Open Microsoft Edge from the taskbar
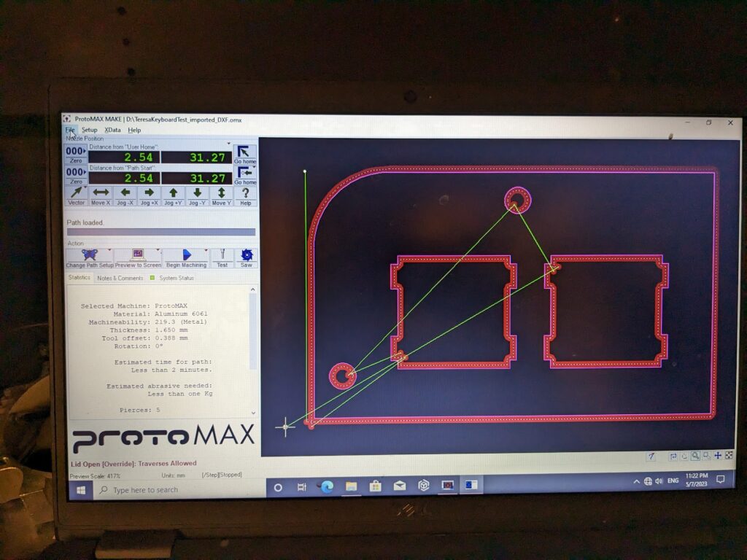This screenshot has height=560, width=747. tap(327, 486)
